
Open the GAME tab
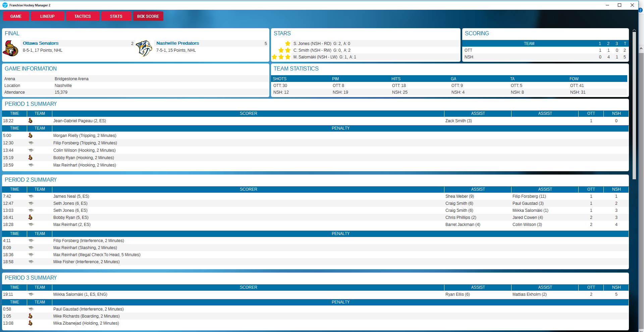click(x=16, y=16)
